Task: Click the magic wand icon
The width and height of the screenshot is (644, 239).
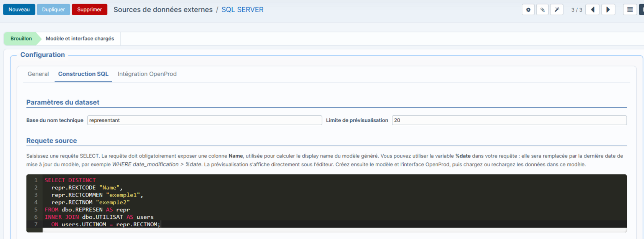Action: coord(557,10)
